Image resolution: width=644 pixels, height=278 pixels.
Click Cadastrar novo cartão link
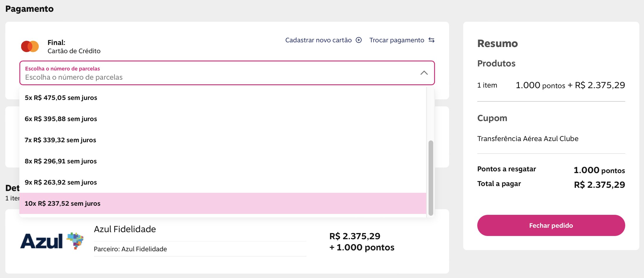click(318, 40)
